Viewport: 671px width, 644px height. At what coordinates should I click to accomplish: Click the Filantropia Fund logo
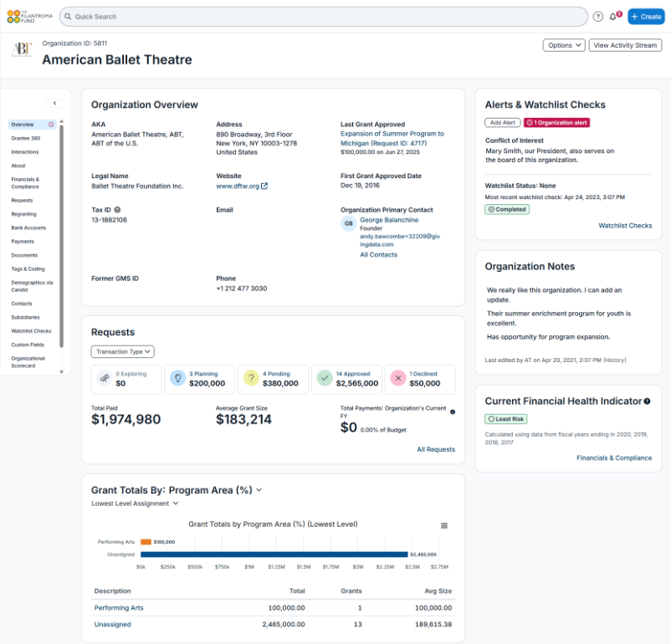29,17
